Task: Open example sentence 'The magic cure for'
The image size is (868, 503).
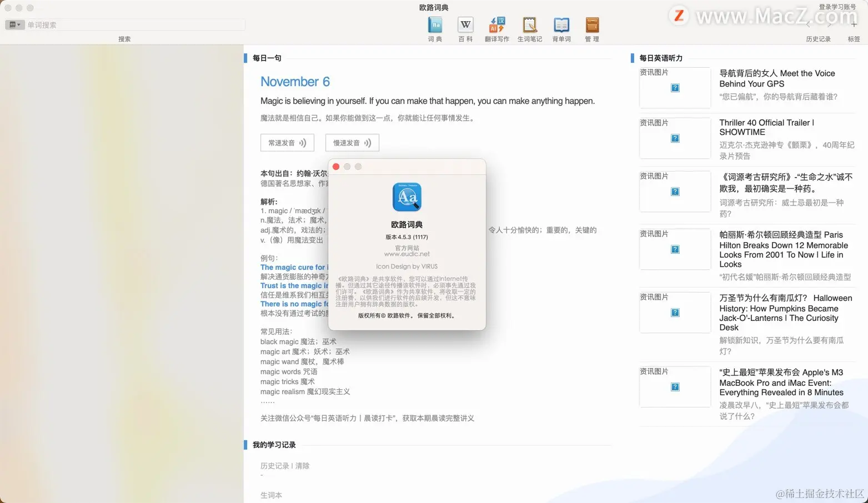Action: pyautogui.click(x=294, y=267)
